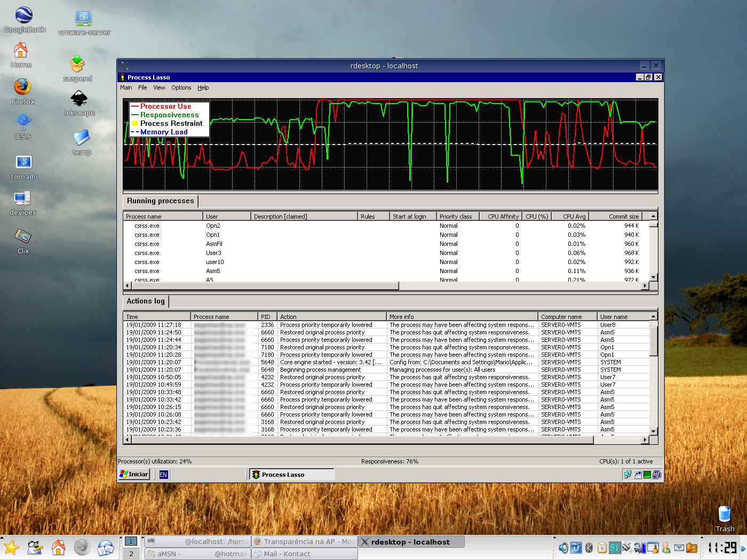Select the csrss.exe row for user AsmFil
747x560 pixels.
pyautogui.click(x=386, y=244)
